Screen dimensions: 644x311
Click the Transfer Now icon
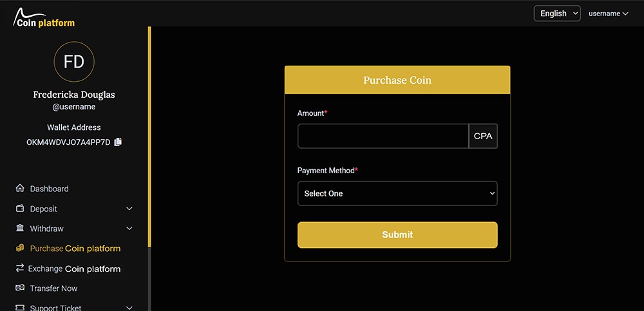pos(19,288)
